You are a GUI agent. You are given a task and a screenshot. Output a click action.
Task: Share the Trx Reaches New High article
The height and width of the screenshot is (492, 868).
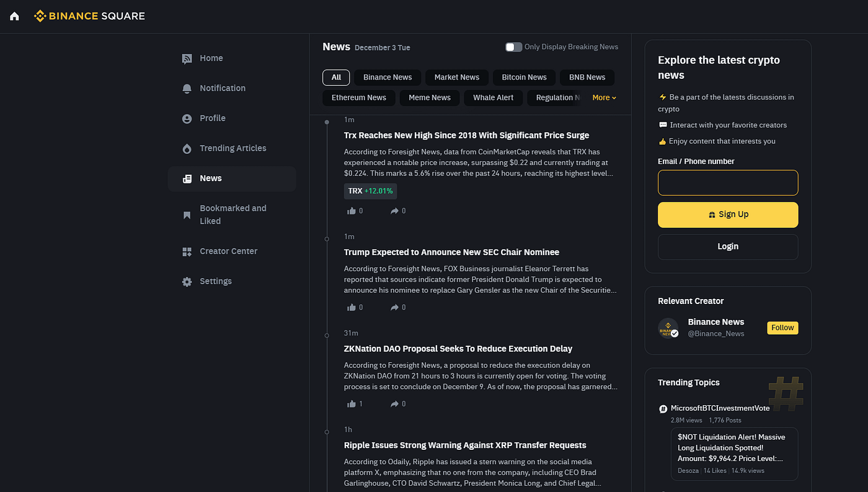pyautogui.click(x=394, y=211)
